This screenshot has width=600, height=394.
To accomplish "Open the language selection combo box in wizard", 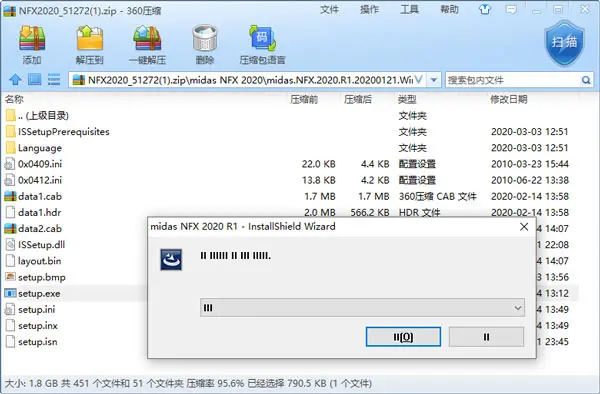I will click(362, 308).
